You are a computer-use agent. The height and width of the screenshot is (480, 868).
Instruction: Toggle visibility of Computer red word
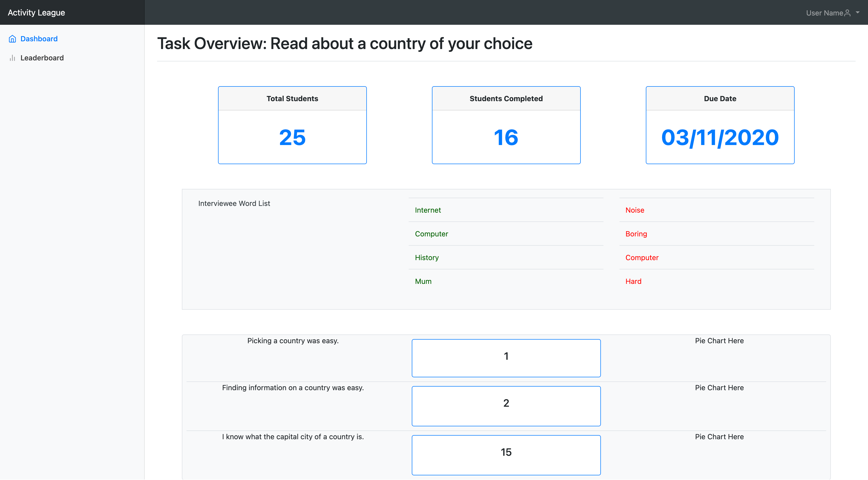(642, 257)
